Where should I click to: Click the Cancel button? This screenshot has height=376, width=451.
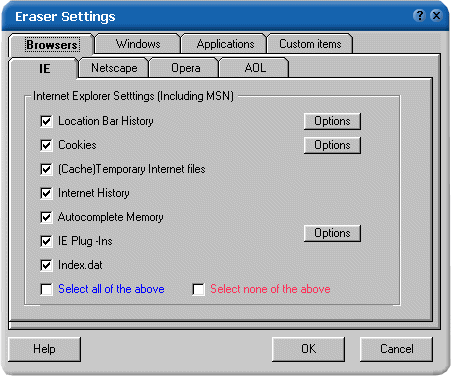pos(397,349)
